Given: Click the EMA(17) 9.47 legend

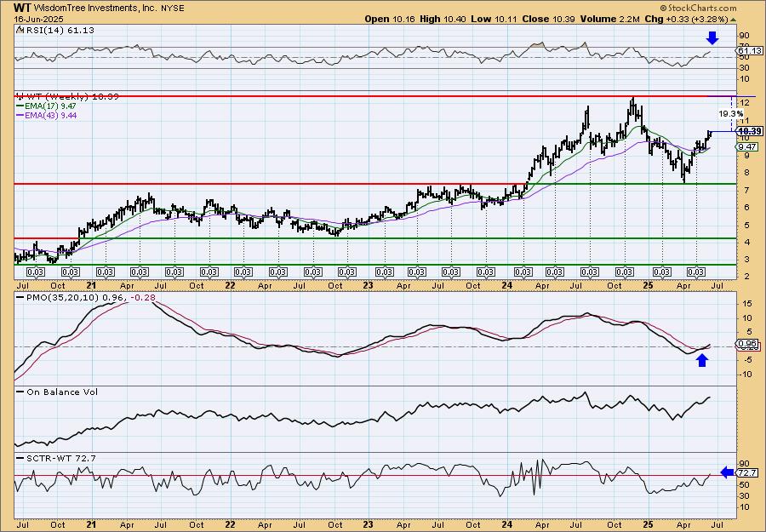Looking at the screenshot, I should (x=47, y=106).
